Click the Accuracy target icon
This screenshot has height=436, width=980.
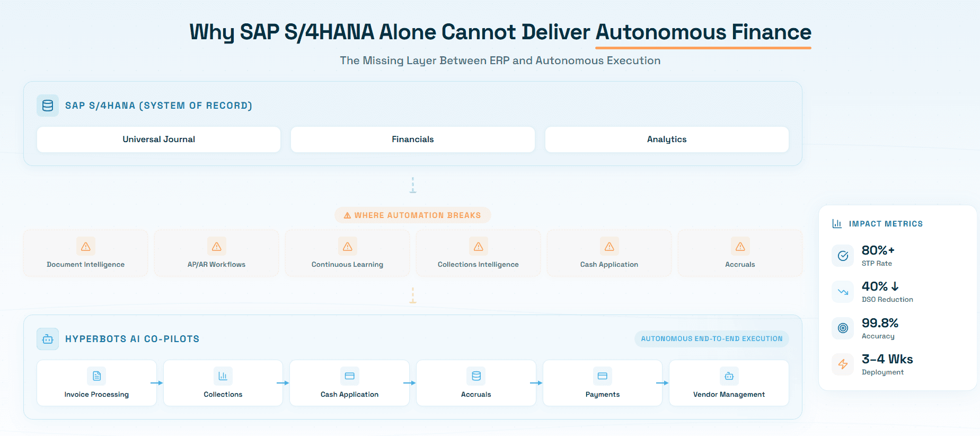click(843, 328)
